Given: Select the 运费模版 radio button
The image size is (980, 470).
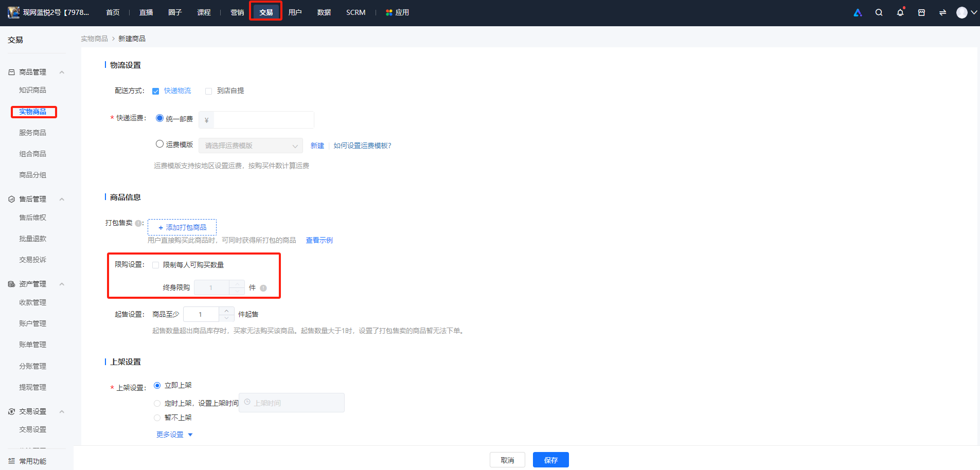Looking at the screenshot, I should tap(159, 144).
